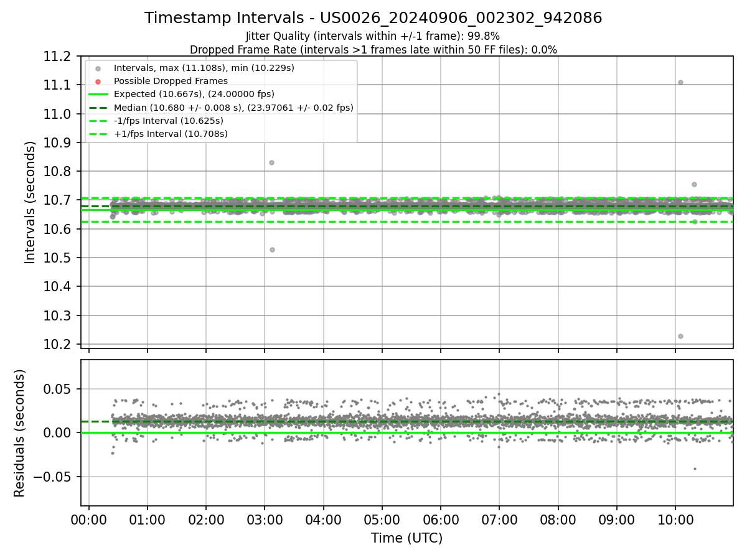Click the 10:00 x-axis tick label

(x=675, y=520)
